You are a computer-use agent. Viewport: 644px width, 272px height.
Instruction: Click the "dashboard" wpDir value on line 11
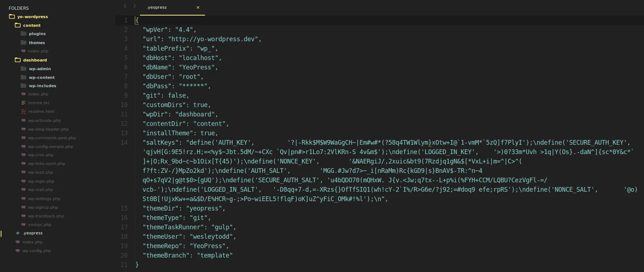tap(195, 114)
